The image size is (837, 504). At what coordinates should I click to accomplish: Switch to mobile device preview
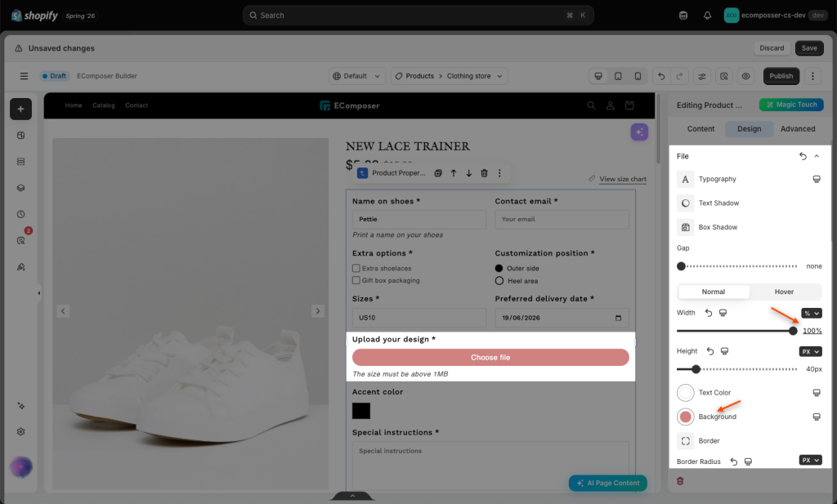coord(638,76)
